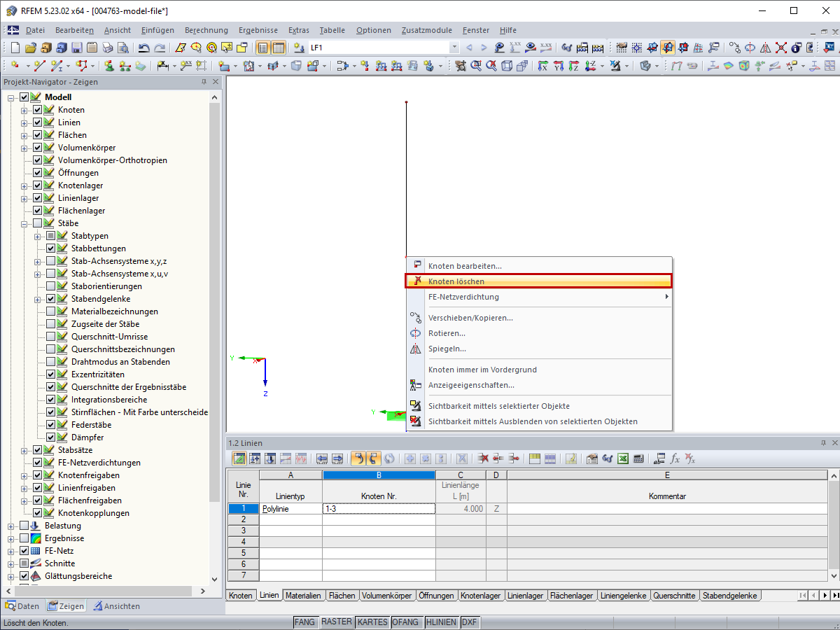Click the New line tool icon

tap(39, 66)
